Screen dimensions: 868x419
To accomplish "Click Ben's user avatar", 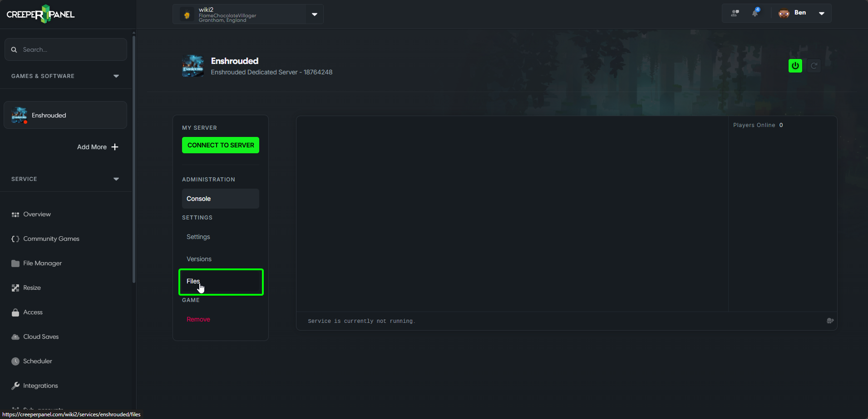I will coord(784,13).
